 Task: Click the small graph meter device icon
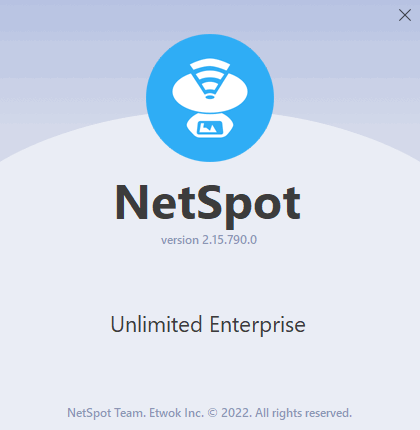210,127
